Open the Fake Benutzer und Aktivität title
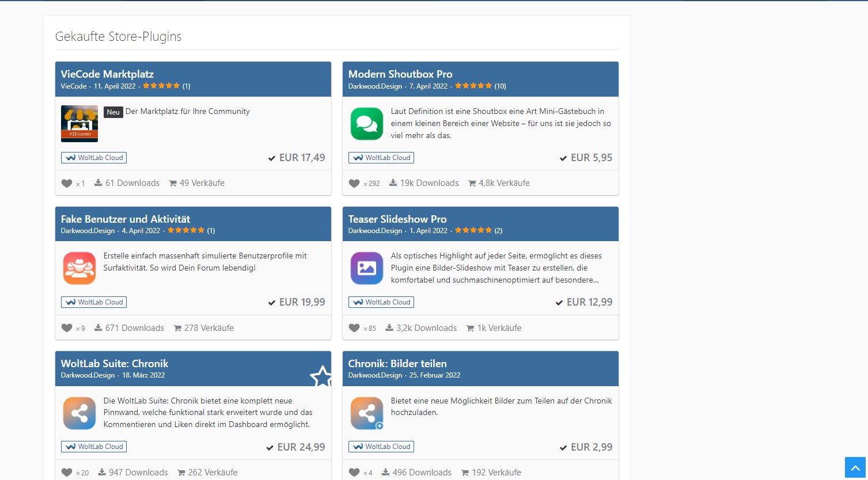 126,219
